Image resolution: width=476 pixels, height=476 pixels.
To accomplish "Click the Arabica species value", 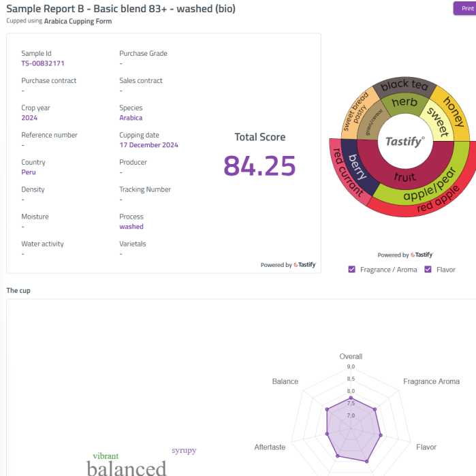I will pos(131,118).
